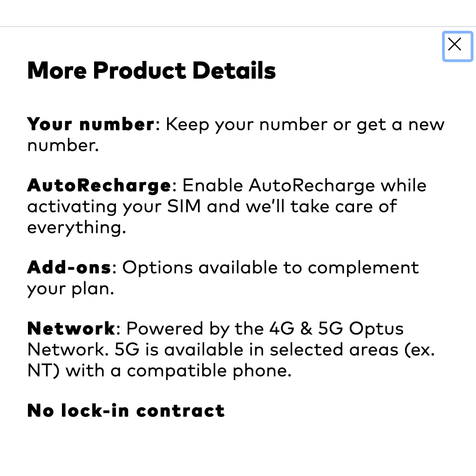Click the 'compatible phone' text
The image size is (476, 476).
[209, 371]
